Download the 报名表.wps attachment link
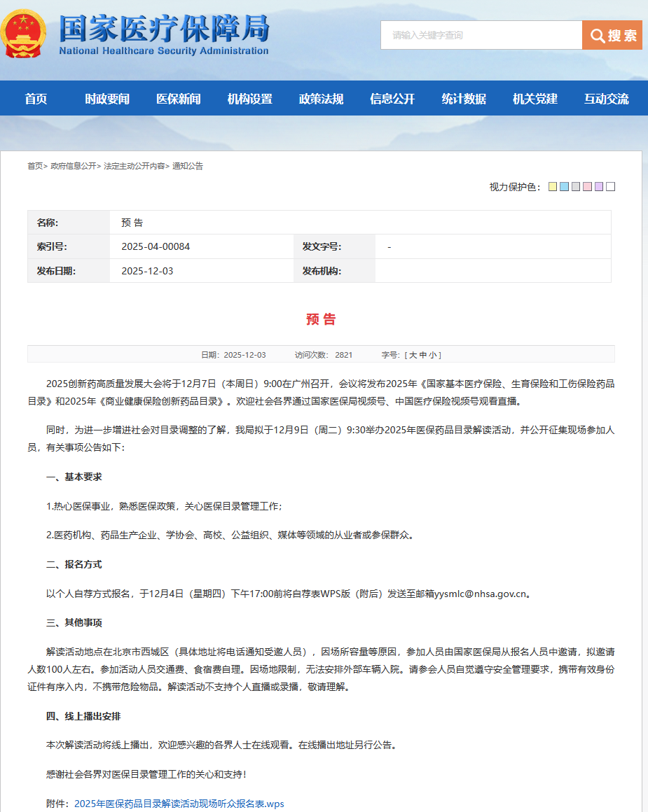Image resolution: width=648 pixels, height=812 pixels. (x=179, y=804)
